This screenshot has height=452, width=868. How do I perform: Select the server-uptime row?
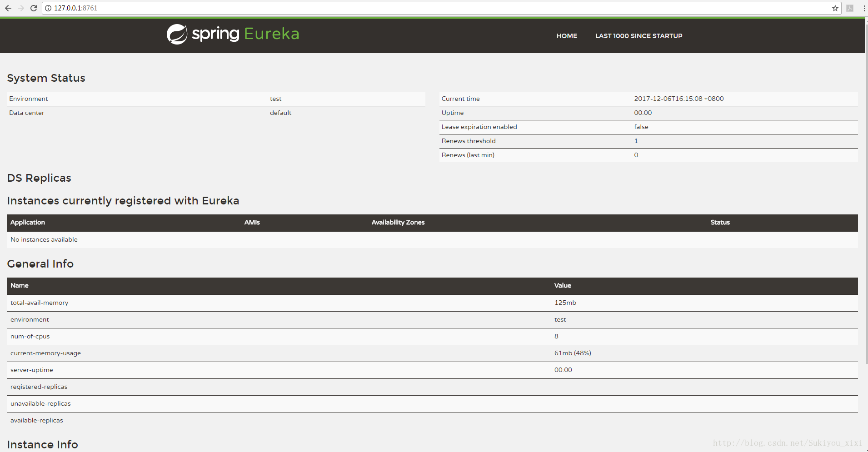point(432,370)
